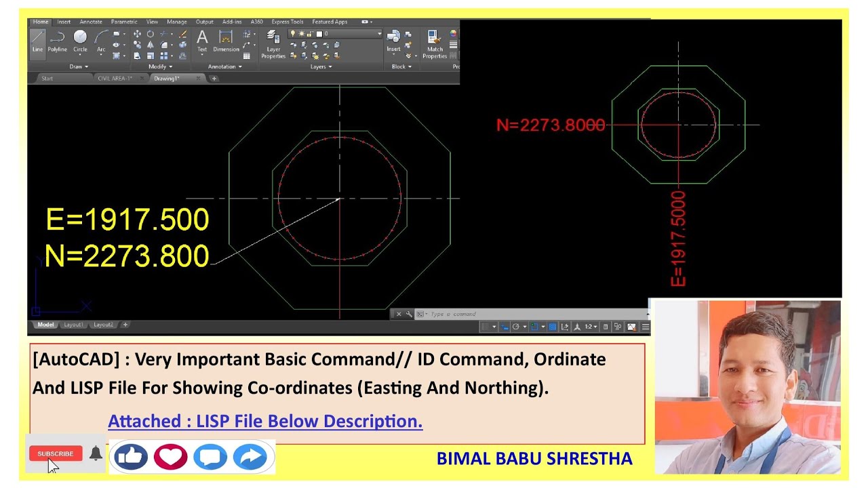Click the Erase tool in Modify panel
Image resolution: width=868 pixels, height=488 pixels.
(x=183, y=34)
